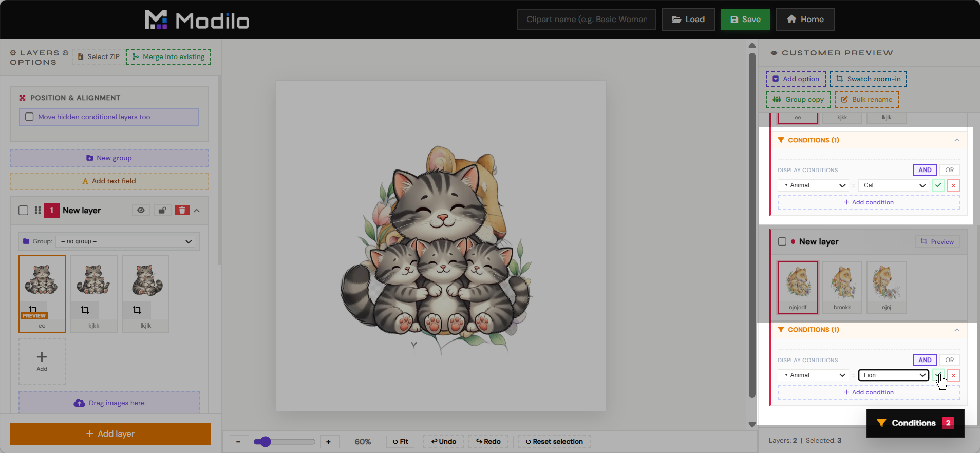
Task: Click the green Save button
Action: pyautogui.click(x=745, y=20)
